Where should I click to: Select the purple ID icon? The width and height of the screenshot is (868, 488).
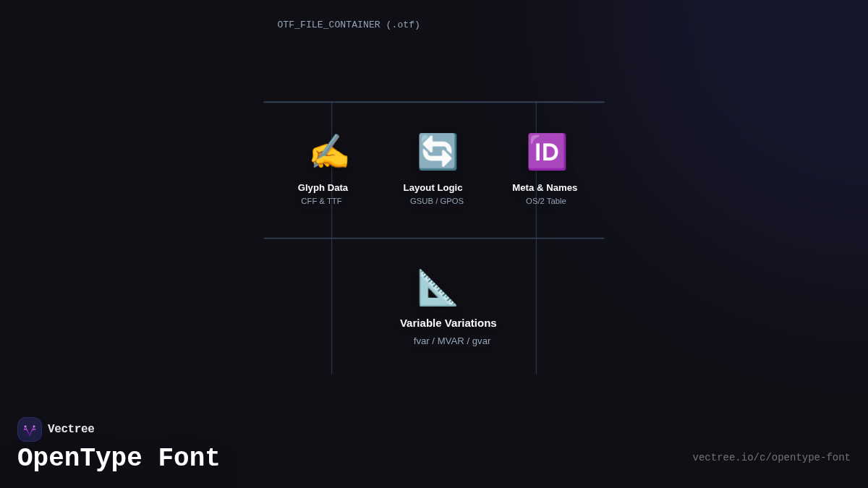546,152
